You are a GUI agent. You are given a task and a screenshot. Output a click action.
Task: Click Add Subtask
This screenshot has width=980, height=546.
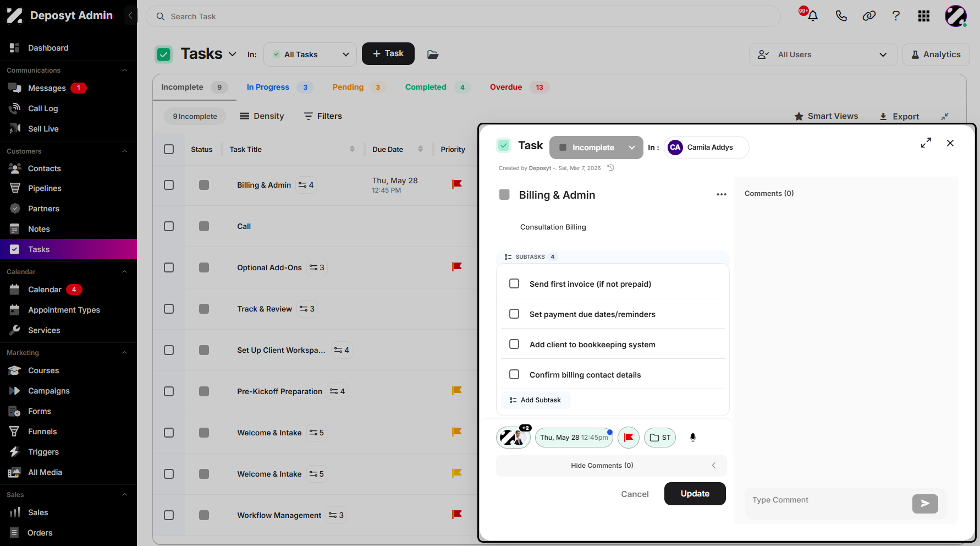point(536,400)
